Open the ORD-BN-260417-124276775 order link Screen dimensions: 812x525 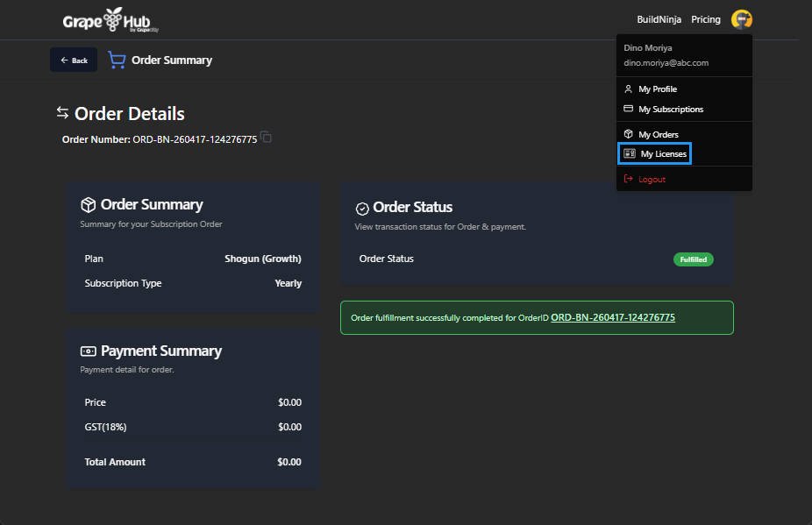(611, 317)
